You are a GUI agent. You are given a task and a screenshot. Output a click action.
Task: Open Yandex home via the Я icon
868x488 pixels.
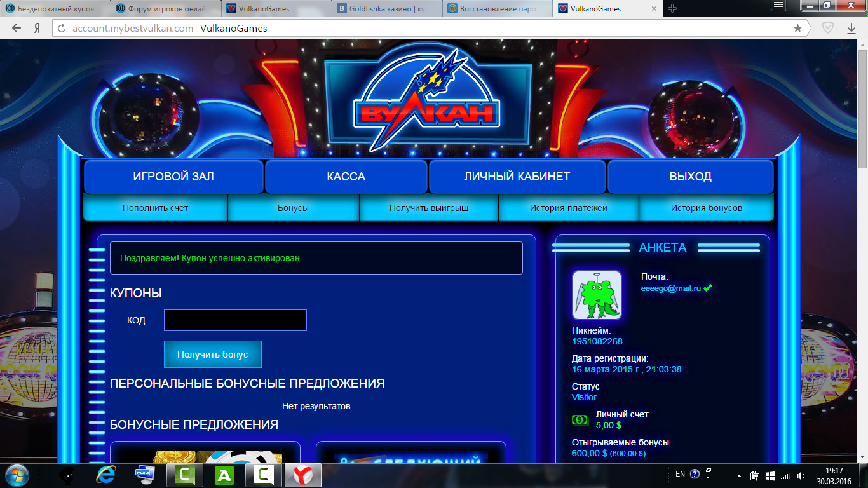click(x=37, y=29)
